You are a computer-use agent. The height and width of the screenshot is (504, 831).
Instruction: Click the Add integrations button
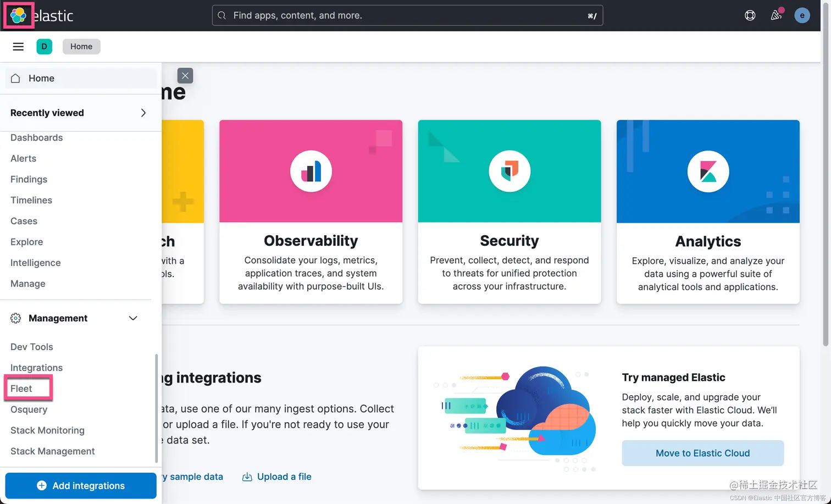point(81,485)
